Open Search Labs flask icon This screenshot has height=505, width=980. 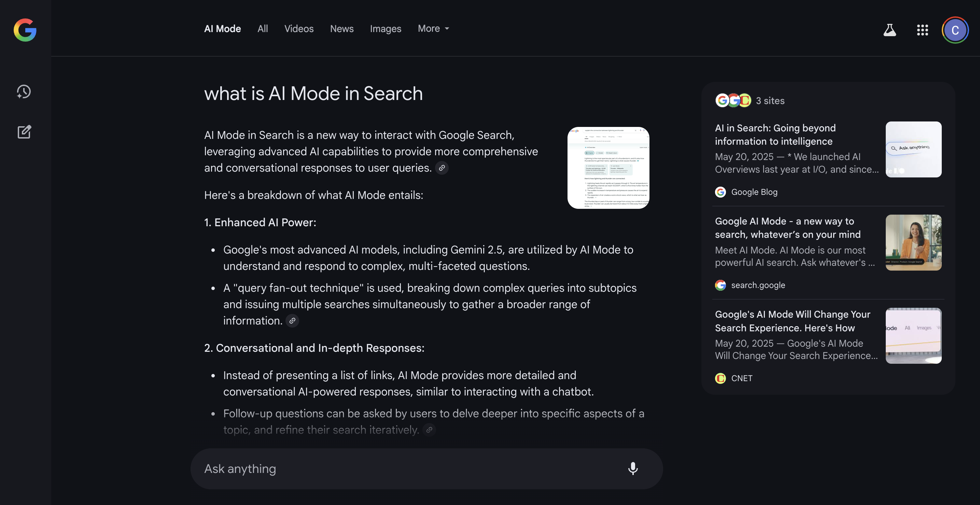(890, 30)
